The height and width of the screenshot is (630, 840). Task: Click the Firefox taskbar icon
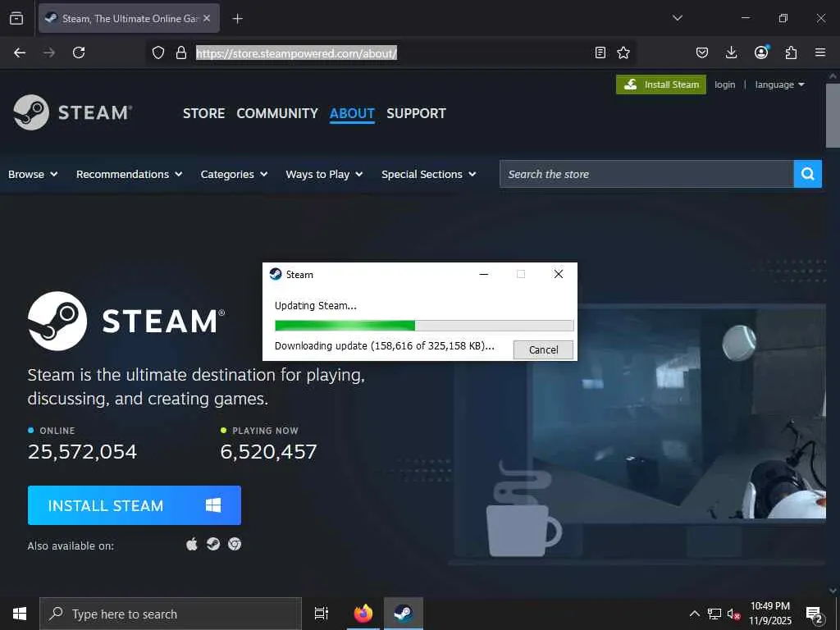pos(363,614)
